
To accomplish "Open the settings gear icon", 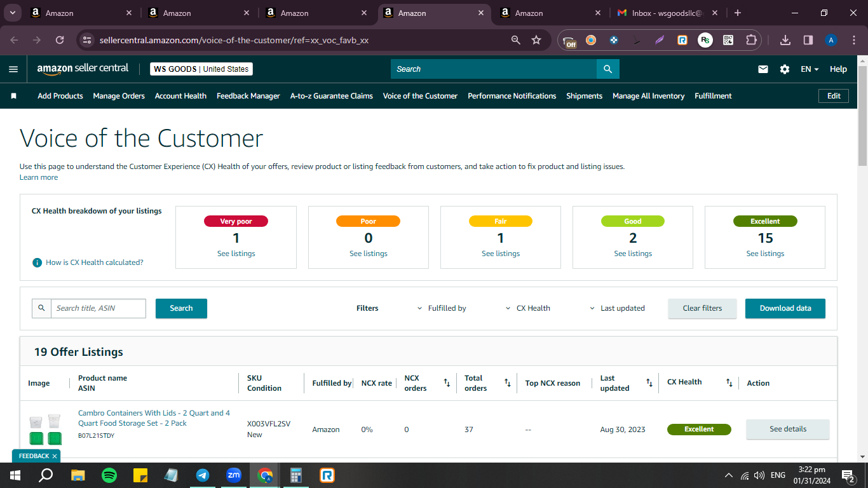I will point(785,69).
